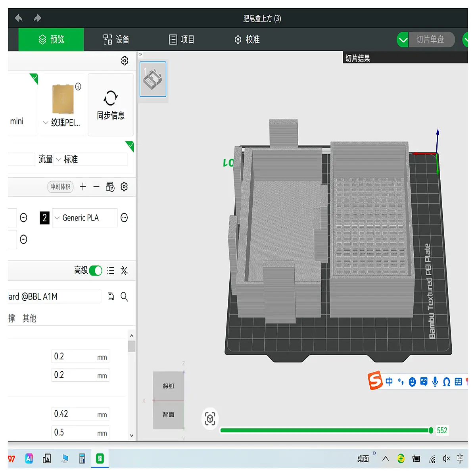Open filament settings gear next to 冲刷体积
The width and height of the screenshot is (476, 476).
click(124, 186)
